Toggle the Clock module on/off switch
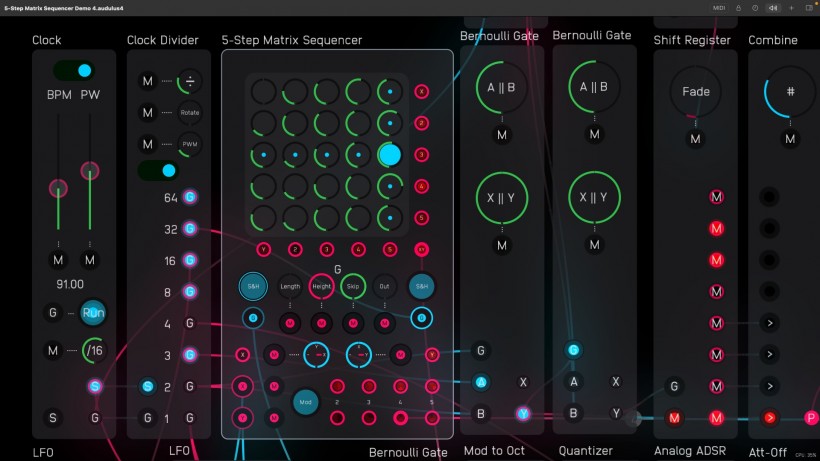This screenshot has height=461, width=820. click(x=72, y=71)
